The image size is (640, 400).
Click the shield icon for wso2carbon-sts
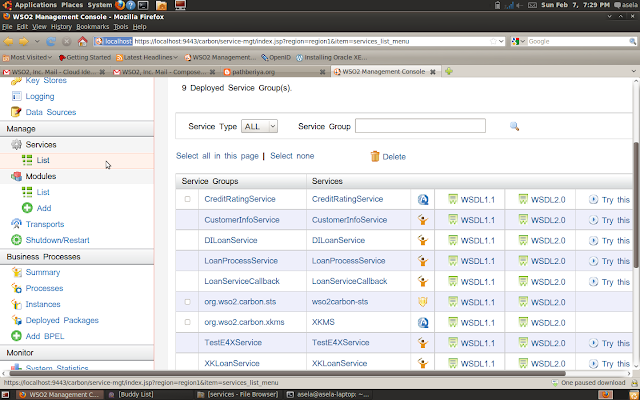click(423, 302)
